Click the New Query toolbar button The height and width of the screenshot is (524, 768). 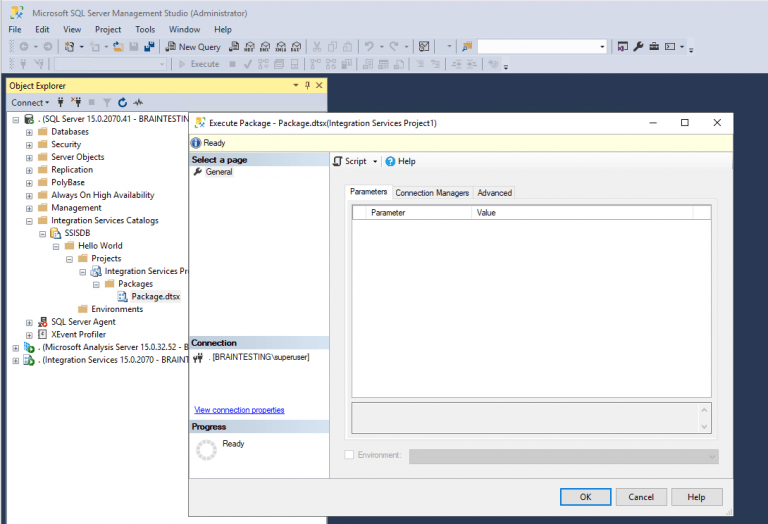click(x=193, y=47)
